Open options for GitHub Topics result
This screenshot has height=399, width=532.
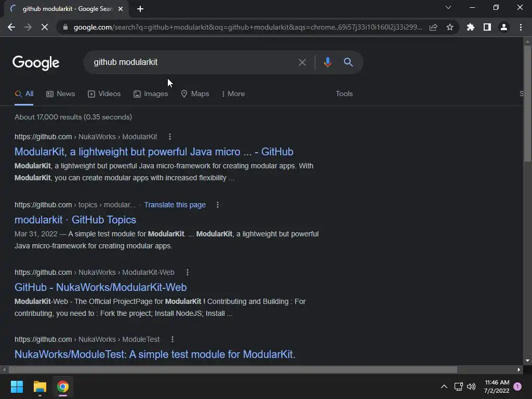(218, 205)
